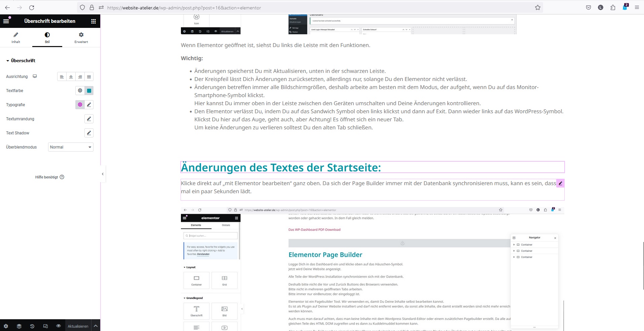644x331 pixels.
Task: Align heading text right
Action: [80, 77]
